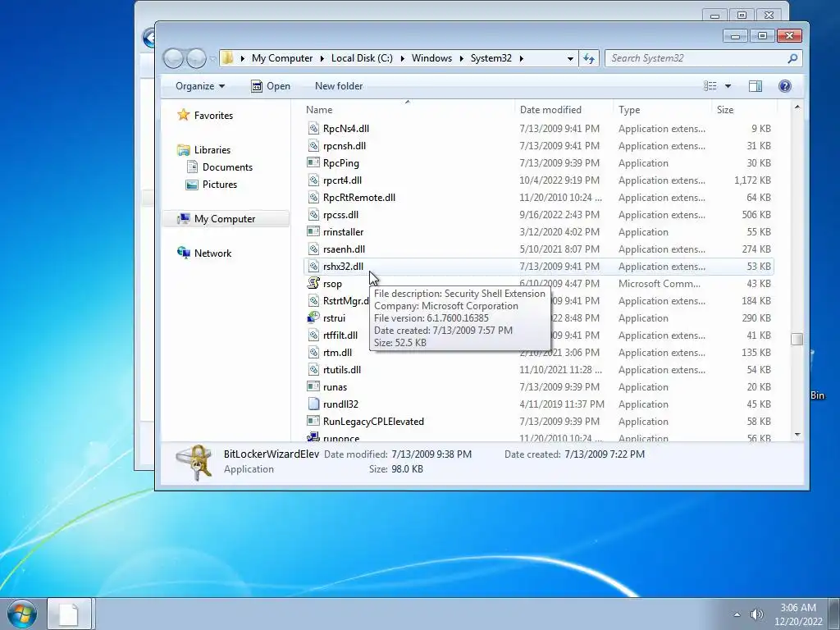Open the recent pages dropdown arrow
The height and width of the screenshot is (630, 840).
coord(212,59)
